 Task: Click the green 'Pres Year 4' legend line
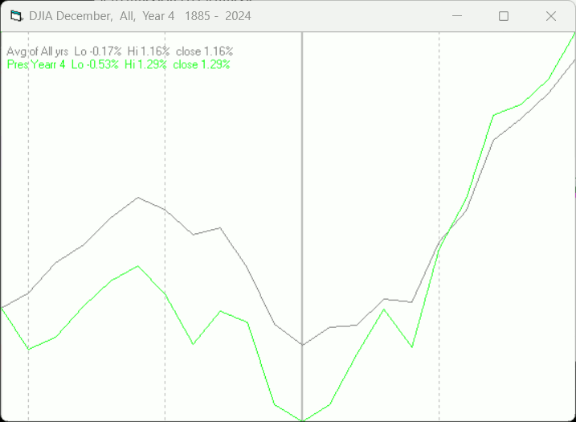(x=119, y=65)
